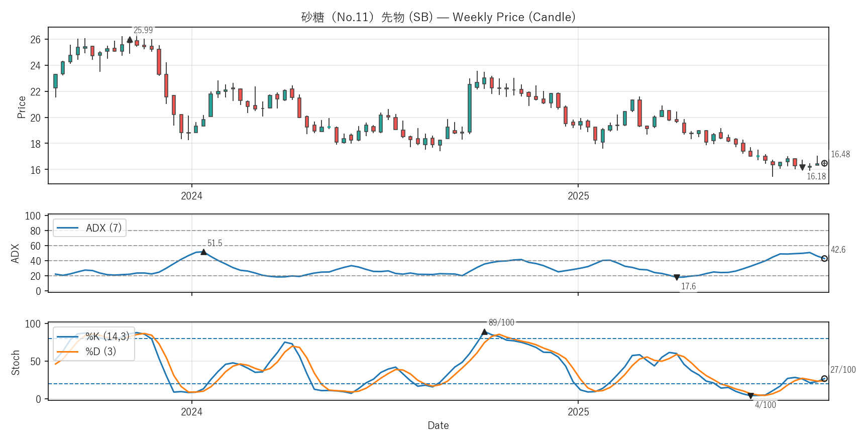The image size is (868, 441).
Task: Click the 'Price' y-axis label
Action: (22, 107)
